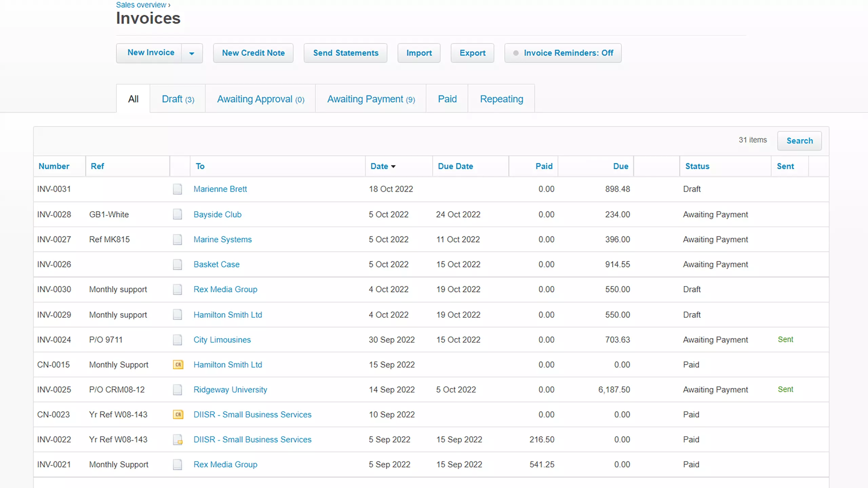Sort by the To column
Image resolution: width=868 pixels, height=488 pixels.
click(200, 166)
